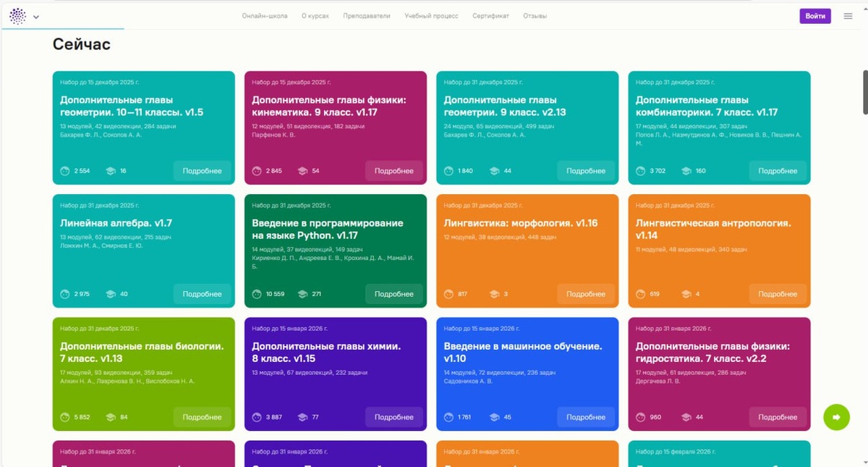Viewport: 868px width, 467px height.
Task: Click participants face icon on морфология card
Action: 448,294
